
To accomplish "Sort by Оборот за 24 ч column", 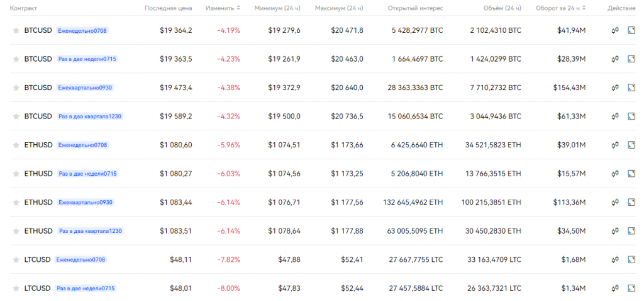I will pyautogui.click(x=562, y=8).
